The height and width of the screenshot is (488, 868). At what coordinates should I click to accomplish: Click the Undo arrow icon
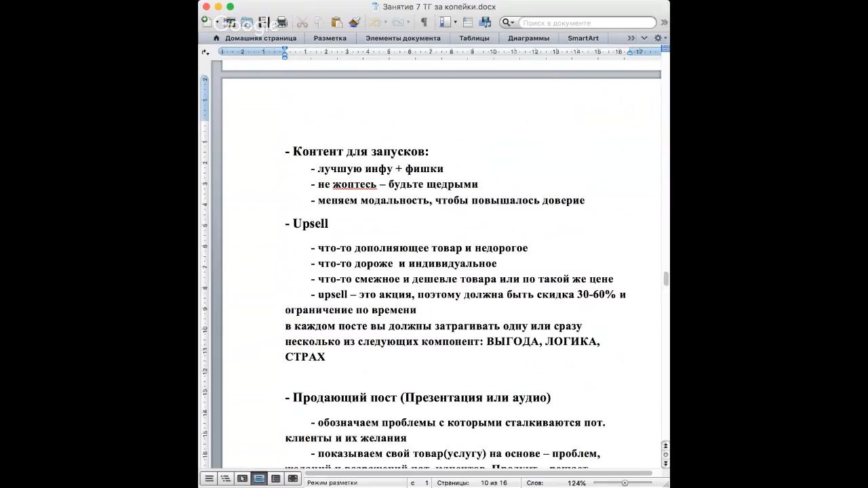(x=375, y=22)
